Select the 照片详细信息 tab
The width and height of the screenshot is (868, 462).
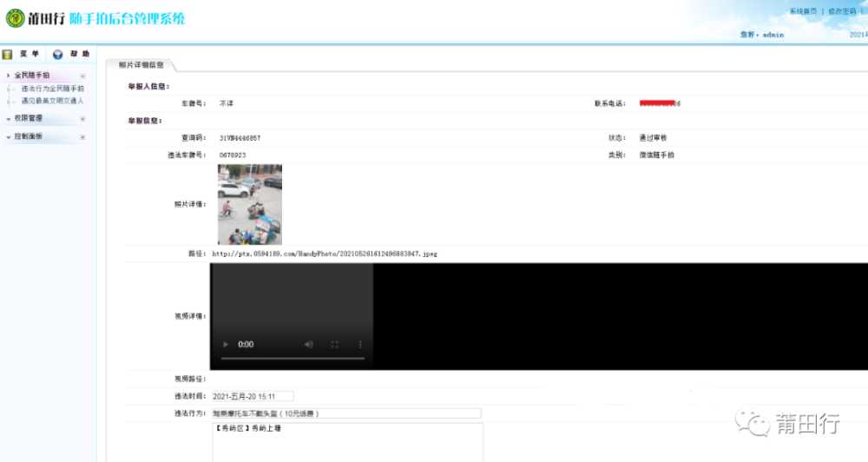point(141,65)
